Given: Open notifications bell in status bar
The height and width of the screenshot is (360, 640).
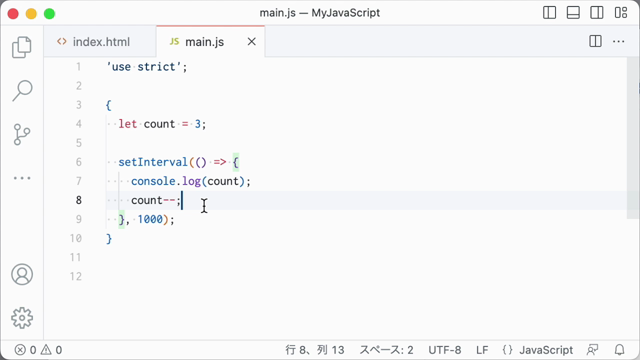Looking at the screenshot, I should click(x=620, y=350).
